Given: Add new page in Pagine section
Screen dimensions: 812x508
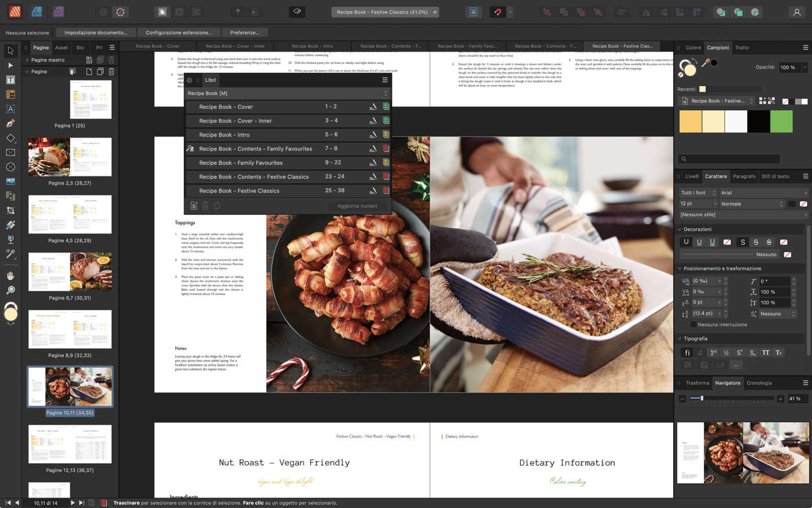Looking at the screenshot, I should (89, 72).
